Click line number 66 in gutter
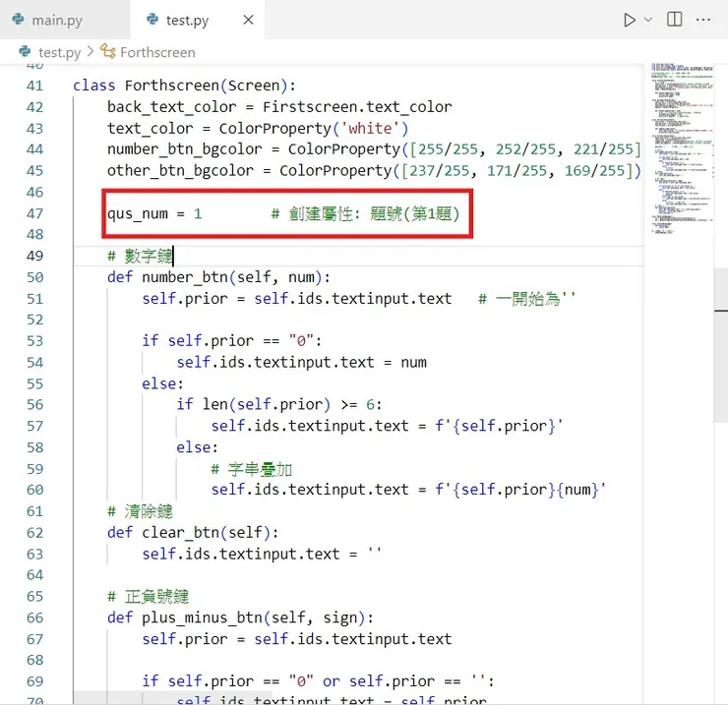The height and width of the screenshot is (705, 728). 34,618
